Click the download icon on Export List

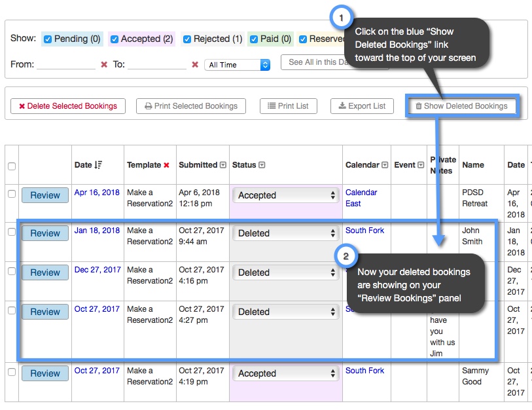[342, 105]
